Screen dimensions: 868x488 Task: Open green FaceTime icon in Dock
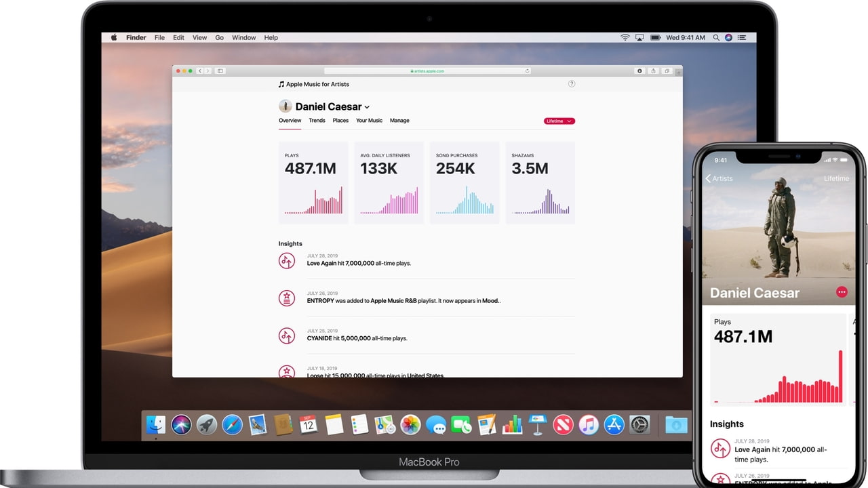click(461, 424)
